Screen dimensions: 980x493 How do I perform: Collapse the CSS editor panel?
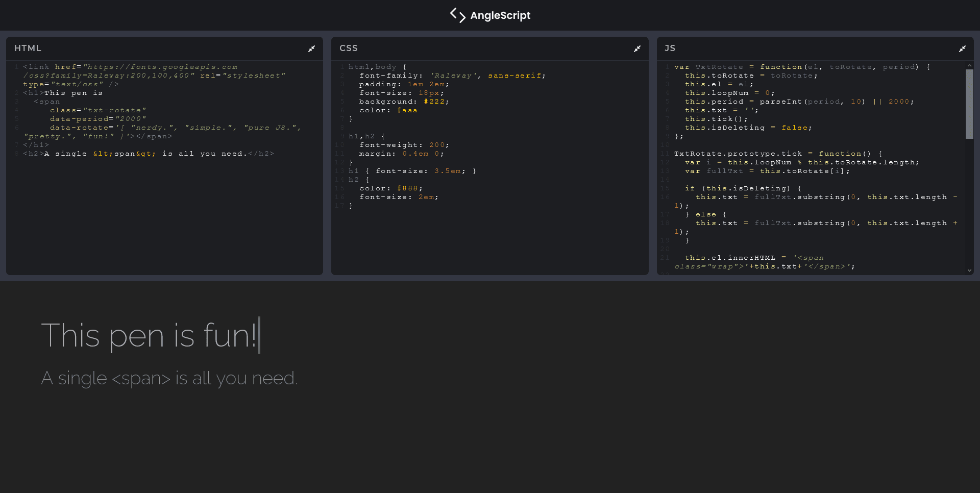click(x=637, y=48)
